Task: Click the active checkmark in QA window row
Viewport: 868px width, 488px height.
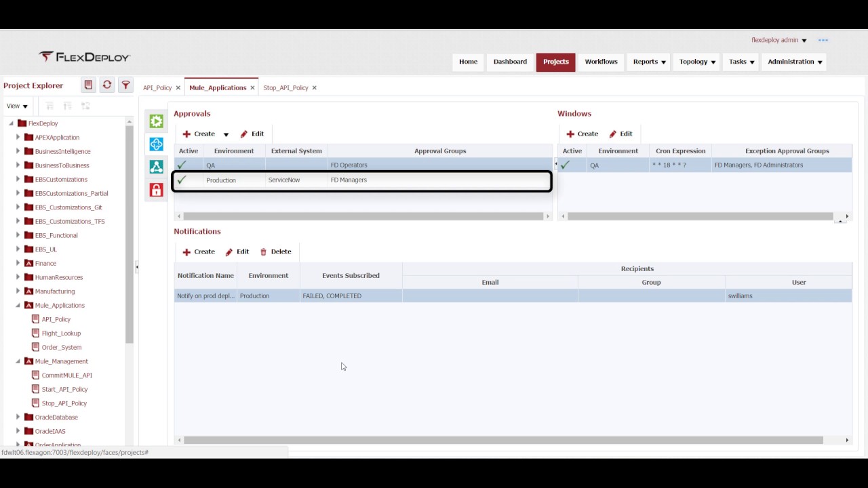Action: pyautogui.click(x=566, y=165)
